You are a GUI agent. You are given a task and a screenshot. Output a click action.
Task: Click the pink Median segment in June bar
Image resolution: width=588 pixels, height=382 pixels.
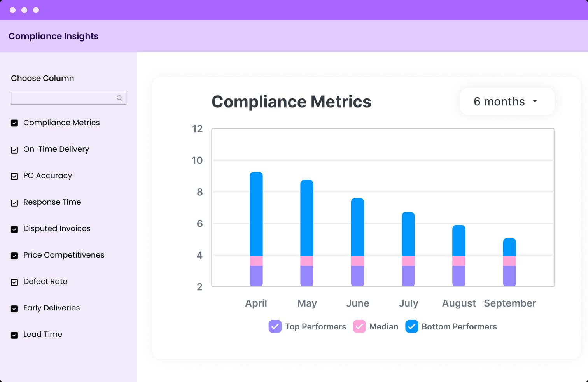[357, 261]
